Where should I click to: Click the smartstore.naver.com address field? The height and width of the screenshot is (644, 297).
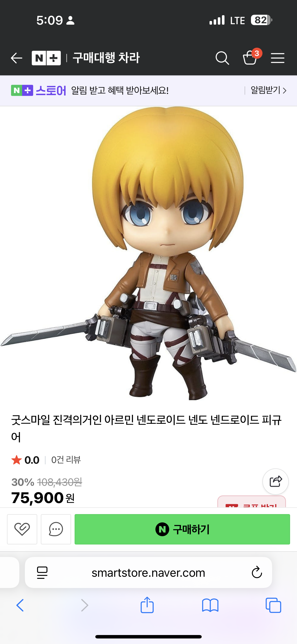pyautogui.click(x=148, y=573)
